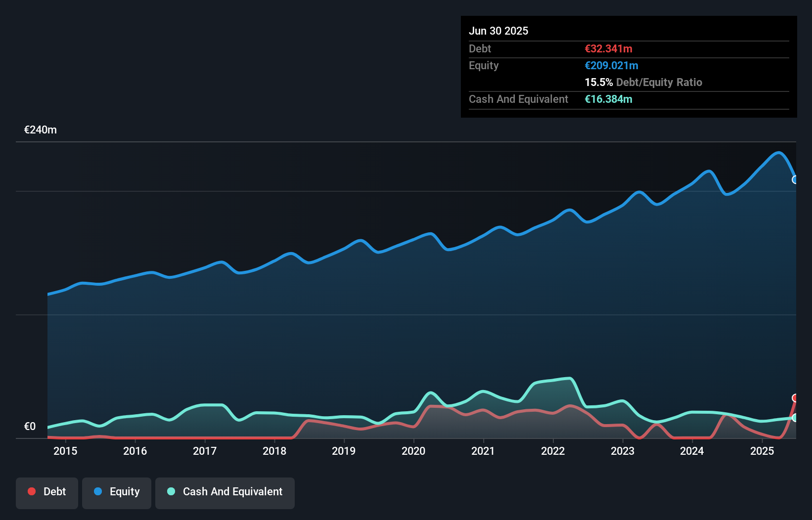Select the Equity endpoint marker on blue line
The height and width of the screenshot is (520, 812).
click(x=795, y=179)
